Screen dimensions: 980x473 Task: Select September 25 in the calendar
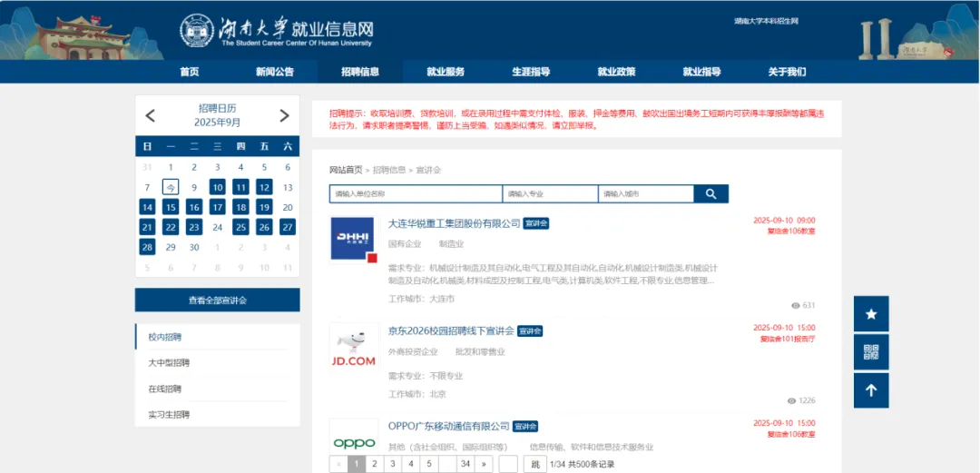(240, 227)
